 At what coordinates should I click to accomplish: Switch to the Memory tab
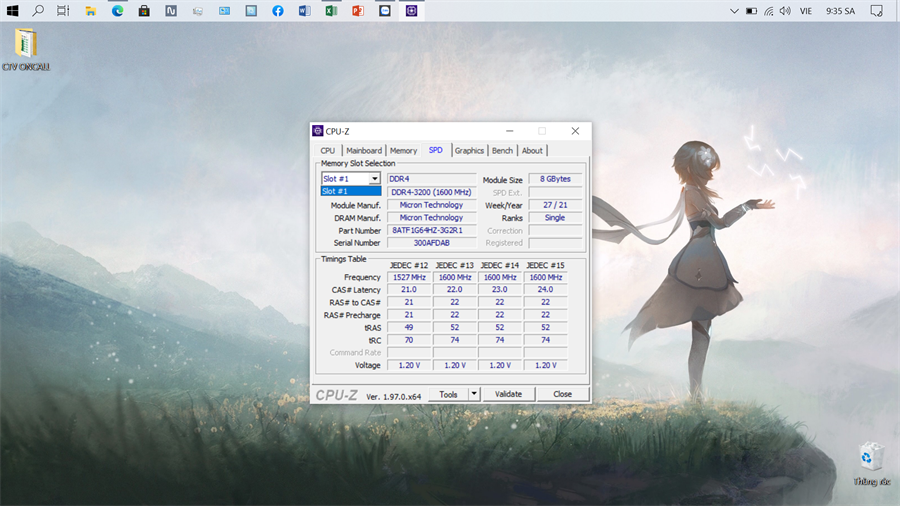(404, 150)
